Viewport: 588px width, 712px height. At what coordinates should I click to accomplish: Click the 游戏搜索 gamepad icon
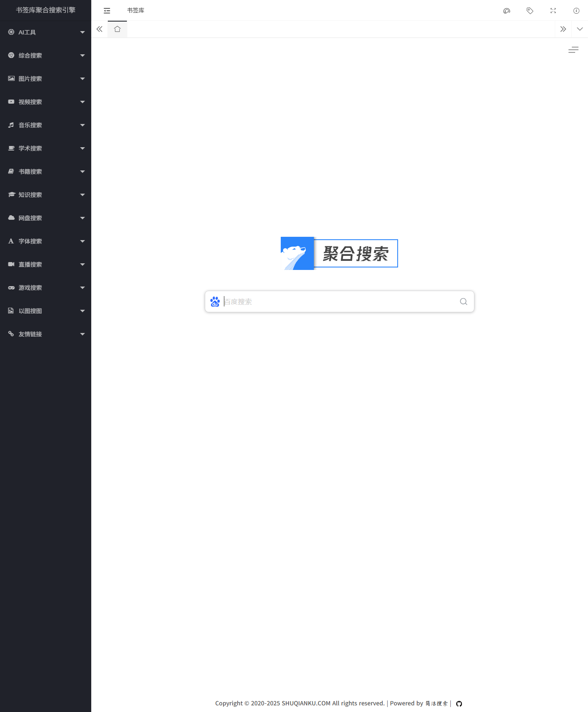click(11, 287)
